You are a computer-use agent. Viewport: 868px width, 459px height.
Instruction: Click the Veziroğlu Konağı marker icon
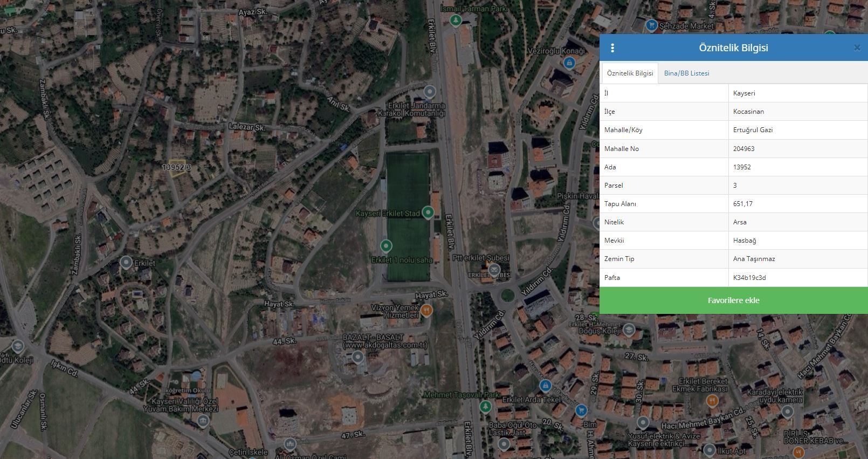(x=569, y=63)
